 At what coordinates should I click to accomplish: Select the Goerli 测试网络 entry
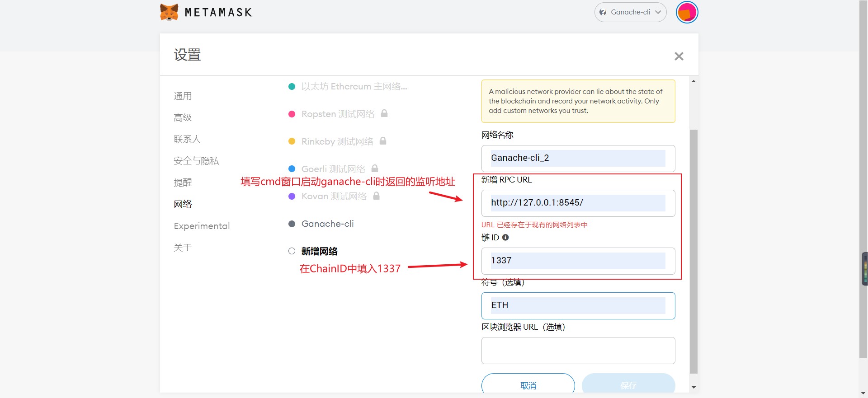click(333, 169)
